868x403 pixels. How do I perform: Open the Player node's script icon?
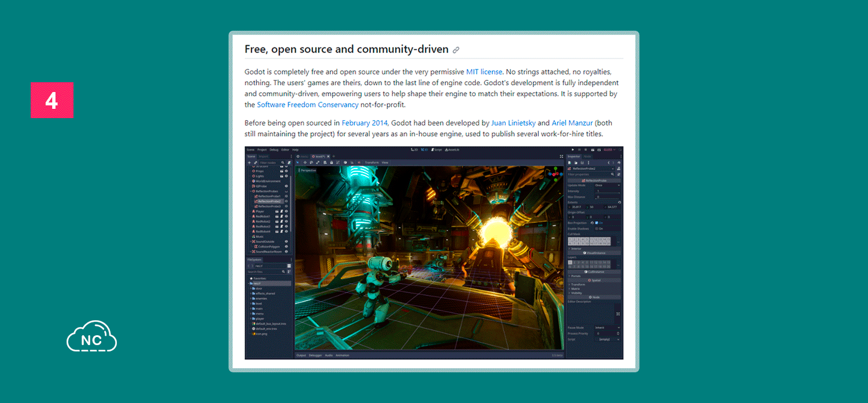pyautogui.click(x=281, y=211)
